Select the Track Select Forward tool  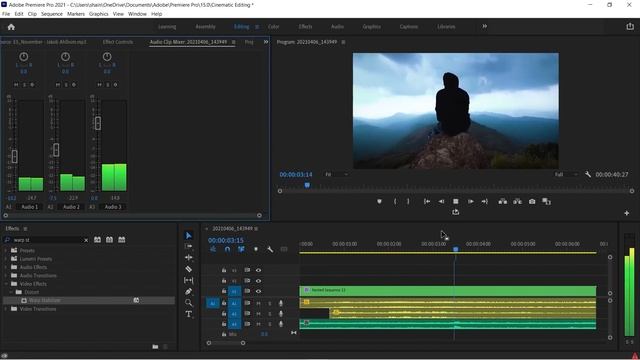189,247
